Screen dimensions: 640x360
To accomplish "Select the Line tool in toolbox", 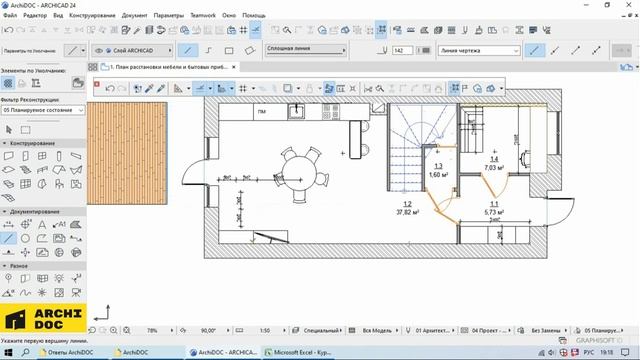I will (8, 238).
